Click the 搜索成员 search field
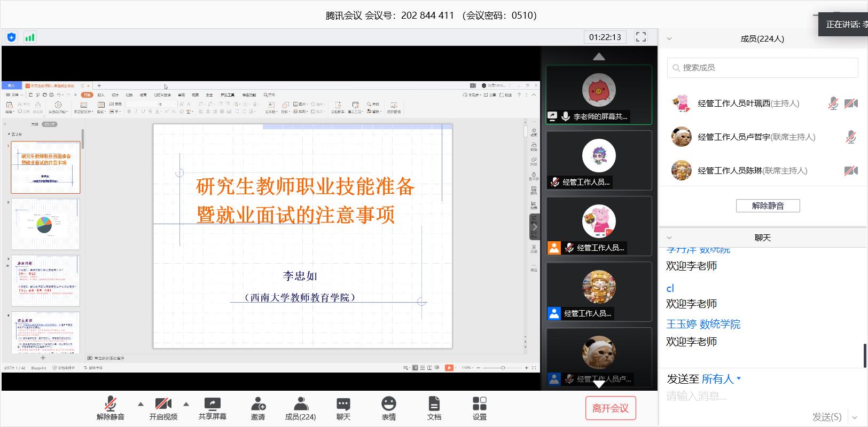868x427 pixels. tap(762, 68)
